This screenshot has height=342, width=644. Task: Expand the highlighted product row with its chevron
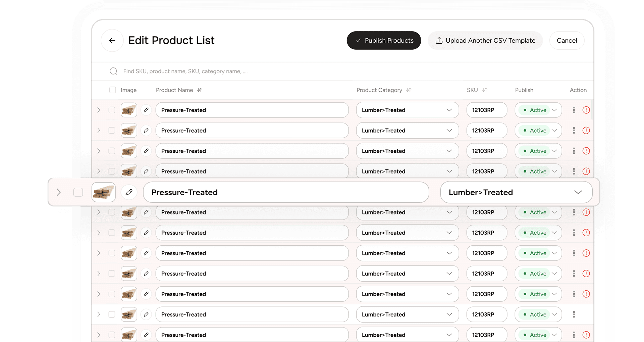point(59,192)
